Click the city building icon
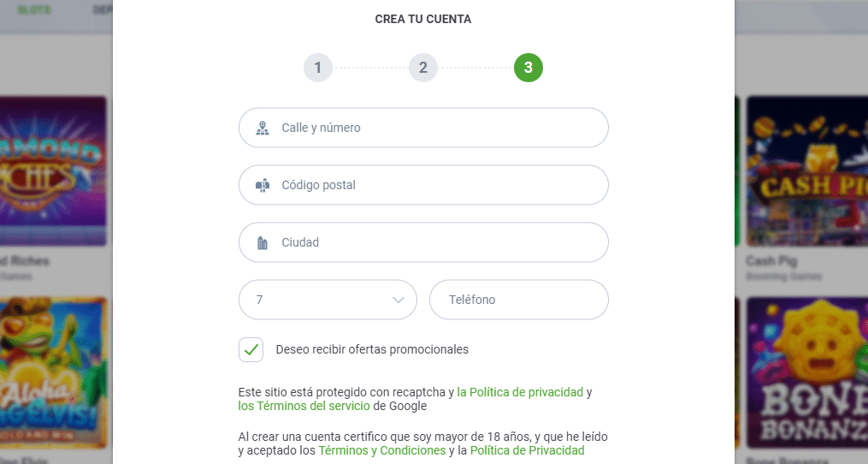The image size is (868, 464). click(x=263, y=243)
